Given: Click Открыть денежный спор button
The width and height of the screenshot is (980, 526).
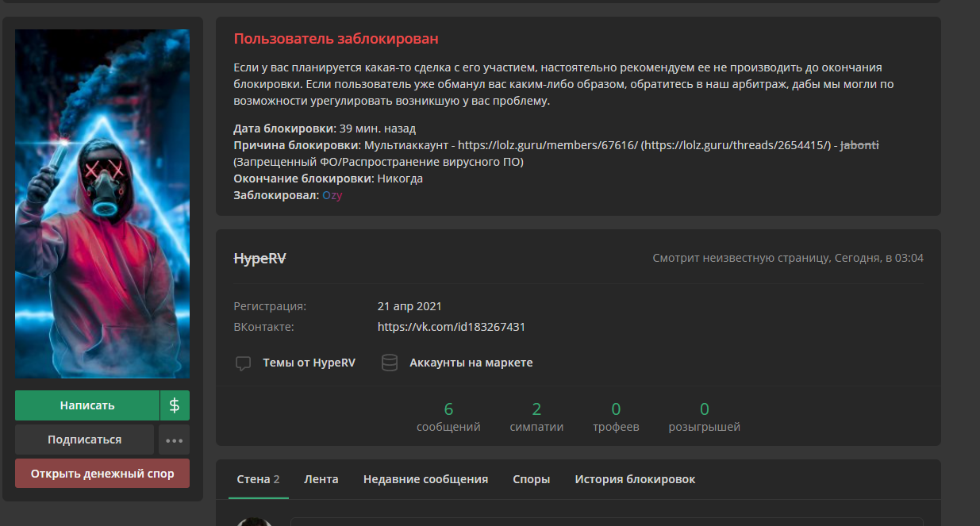Looking at the screenshot, I should (x=102, y=474).
